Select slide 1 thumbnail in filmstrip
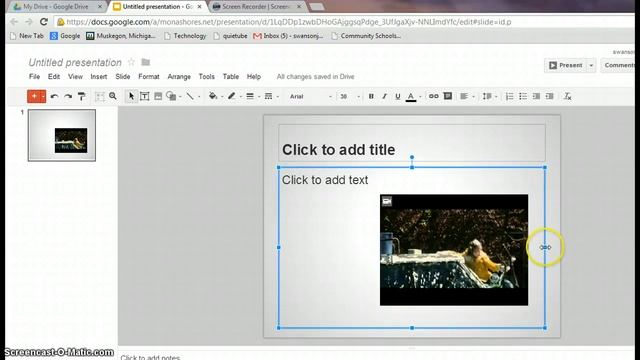The height and width of the screenshot is (360, 640). (62, 135)
